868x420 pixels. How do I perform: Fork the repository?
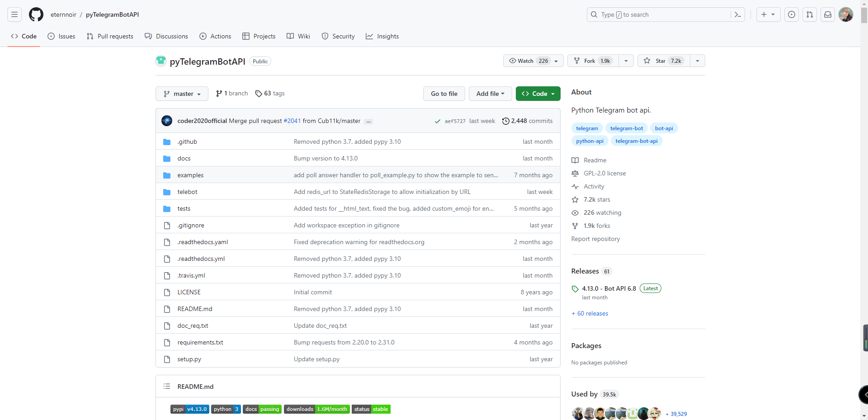pyautogui.click(x=593, y=61)
